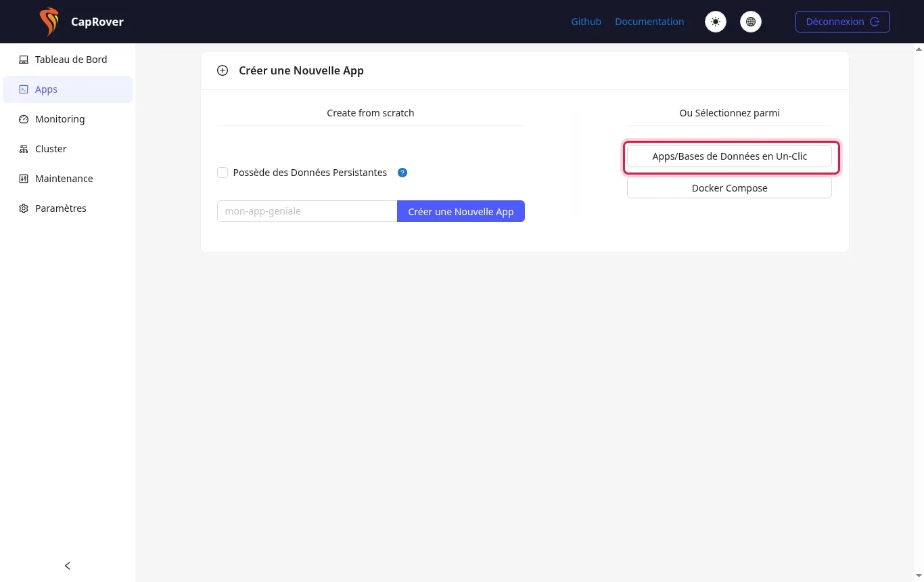Screen dimensions: 924x582
Task: Click the Create from scratch heading
Action: point(371,113)
